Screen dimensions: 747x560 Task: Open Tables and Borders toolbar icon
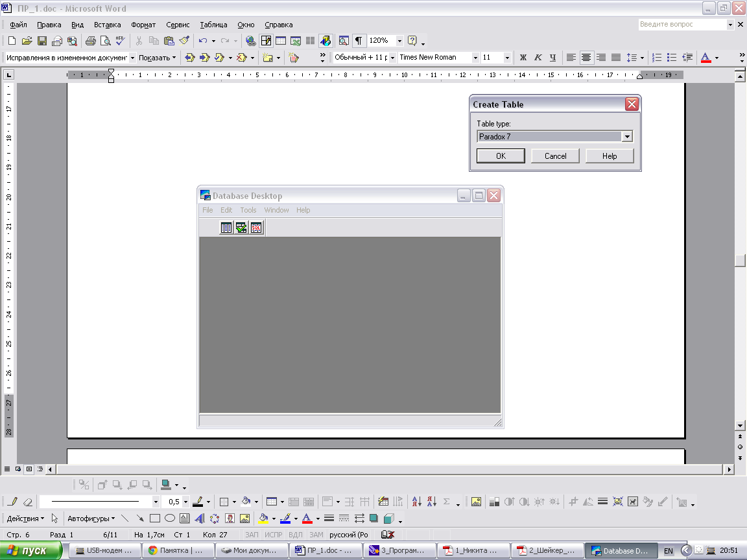click(266, 41)
